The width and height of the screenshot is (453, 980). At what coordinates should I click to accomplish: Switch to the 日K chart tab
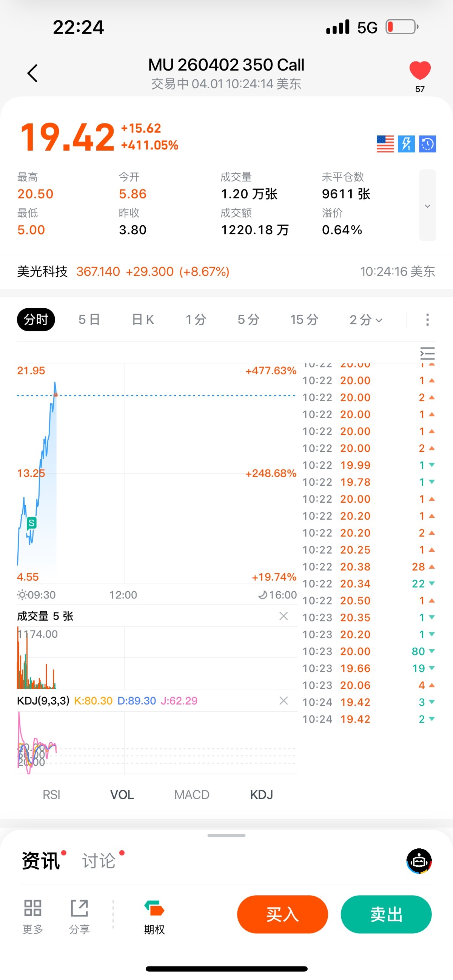click(x=143, y=320)
